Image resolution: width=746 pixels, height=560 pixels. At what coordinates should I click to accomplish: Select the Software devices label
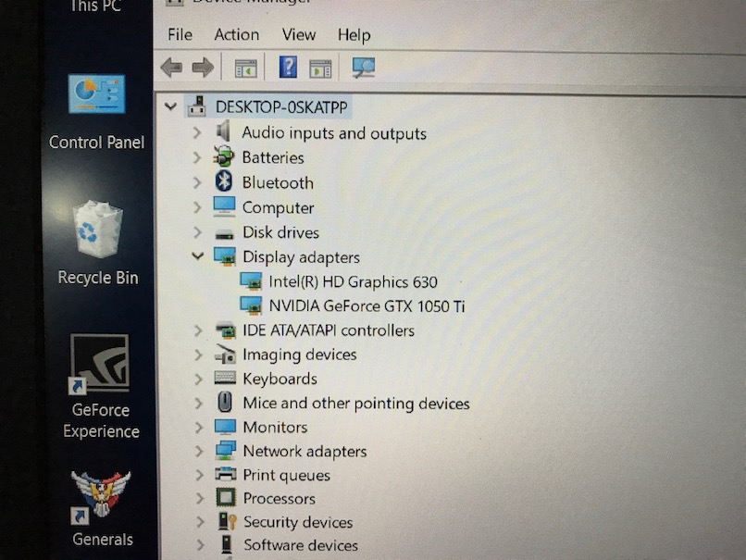pyautogui.click(x=301, y=545)
